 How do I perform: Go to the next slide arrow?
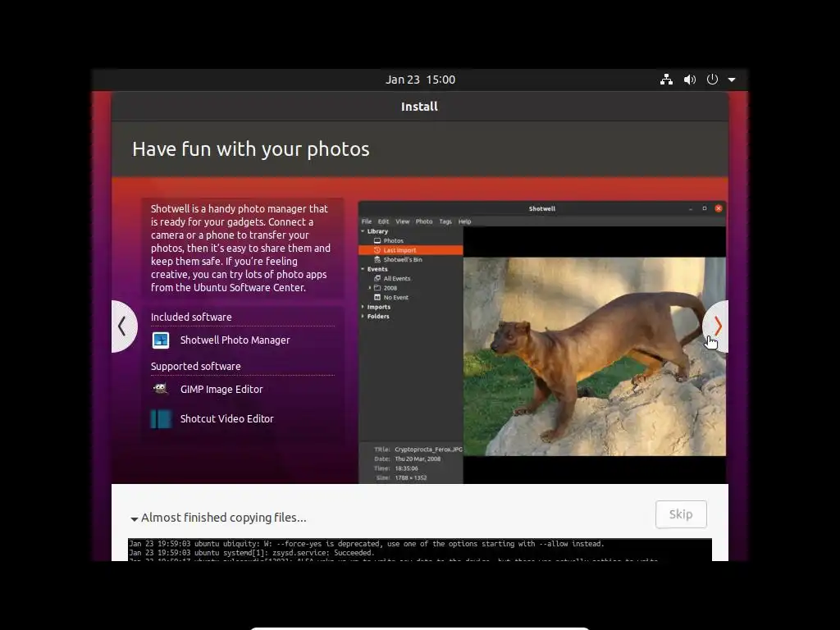[716, 326]
